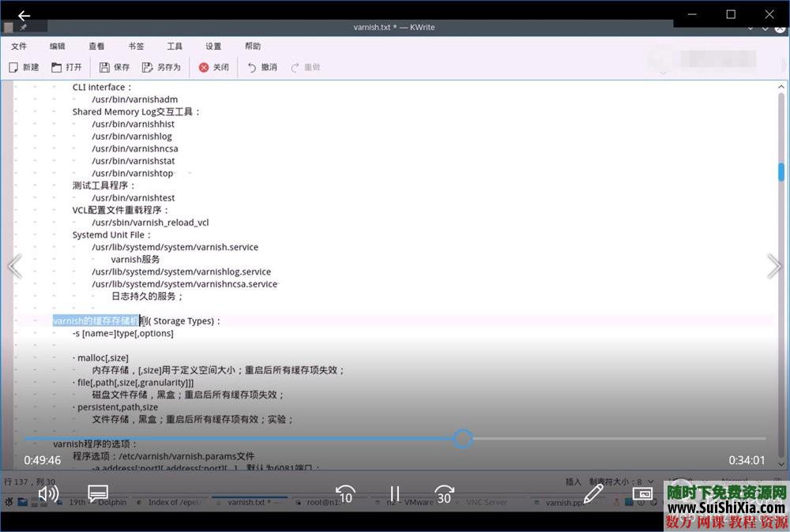Save the document with the 保存 icon
790x532 pixels.
click(114, 67)
